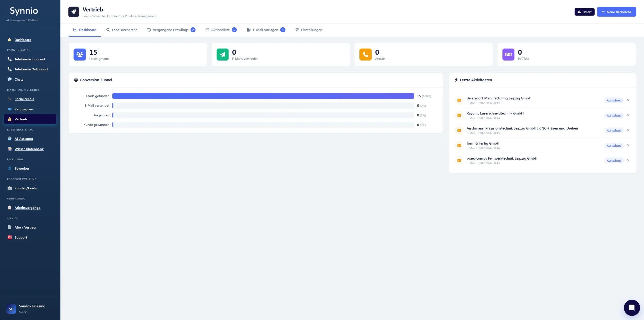Go to the Einstellungen tab
Image resolution: width=644 pixels, height=320 pixels.
pos(309,30)
